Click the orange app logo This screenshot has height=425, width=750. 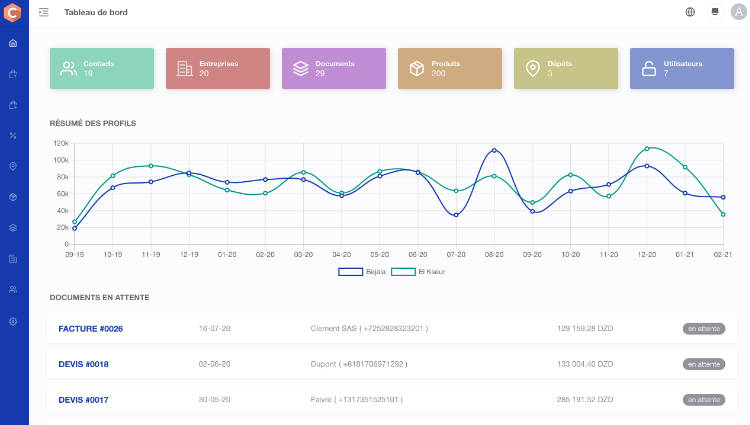coord(13,12)
